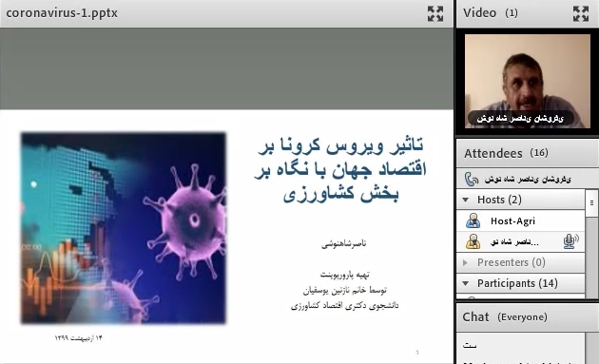Viewport: 599px width, 364px height.
Task: Click the Participants (14) label
Action: [x=517, y=283]
